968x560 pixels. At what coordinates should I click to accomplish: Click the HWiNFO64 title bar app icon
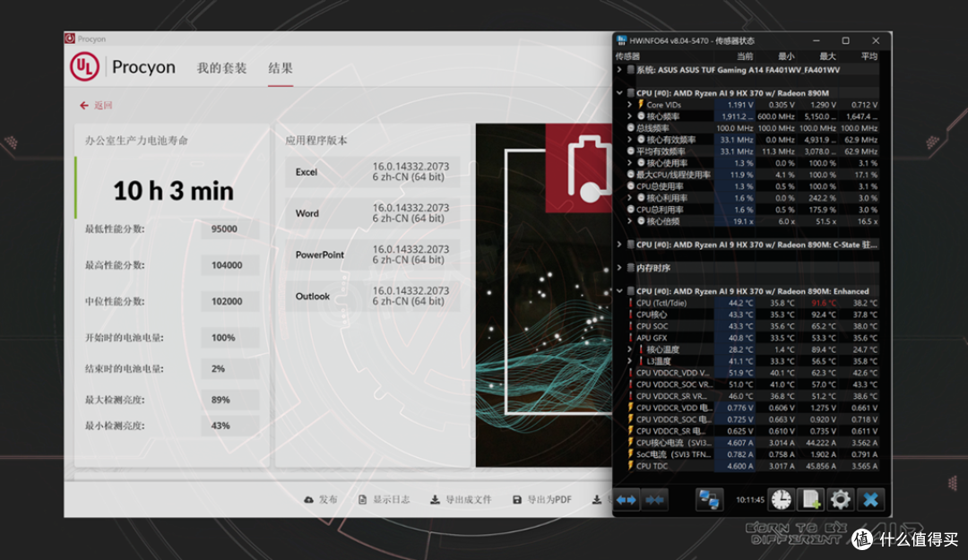pyautogui.click(x=622, y=40)
